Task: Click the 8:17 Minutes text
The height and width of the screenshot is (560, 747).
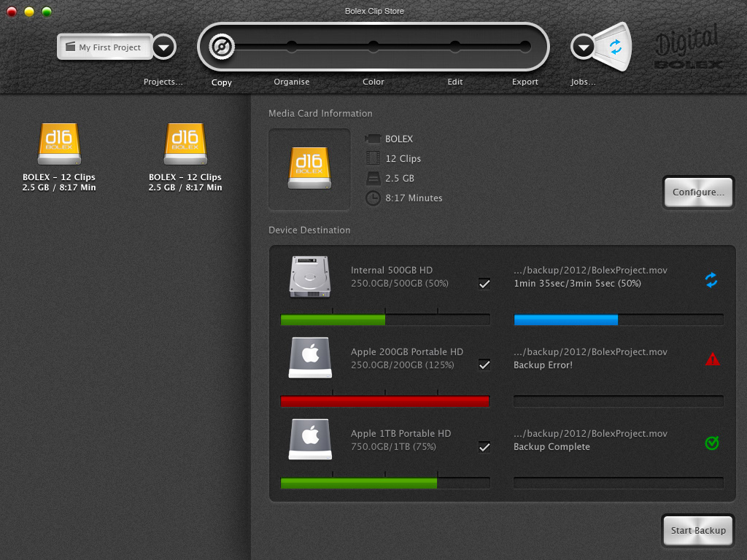Action: (414, 198)
